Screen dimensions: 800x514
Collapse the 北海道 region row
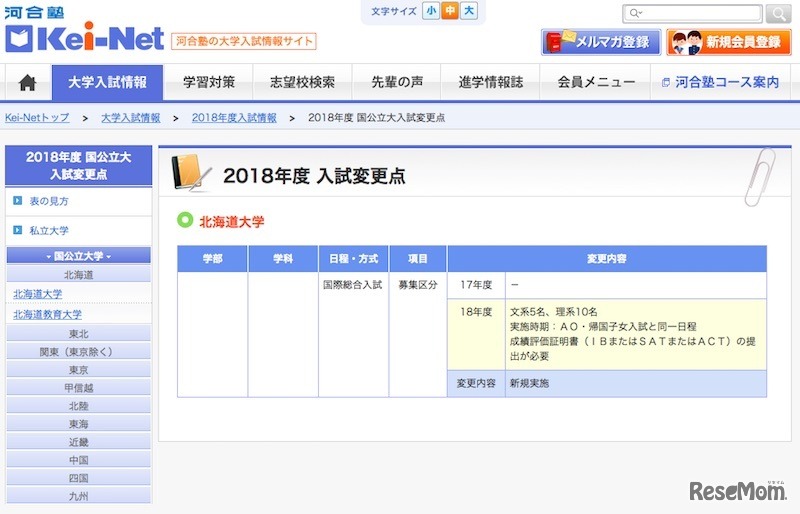point(79,275)
